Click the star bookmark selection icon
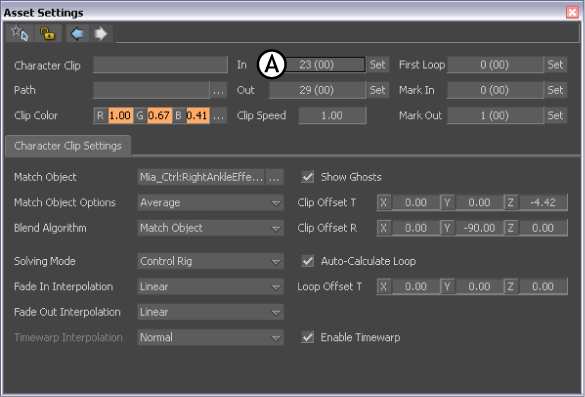This screenshot has height=397, width=585. coord(19,33)
